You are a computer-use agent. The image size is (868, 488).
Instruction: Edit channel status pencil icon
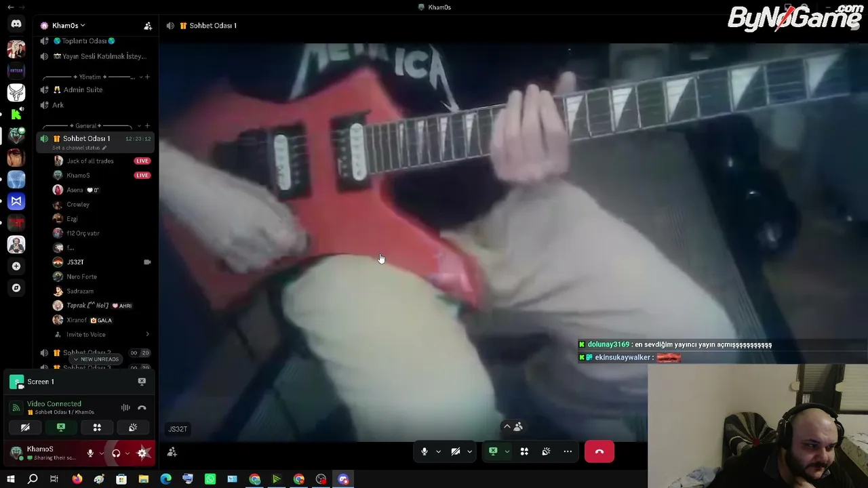coord(104,148)
